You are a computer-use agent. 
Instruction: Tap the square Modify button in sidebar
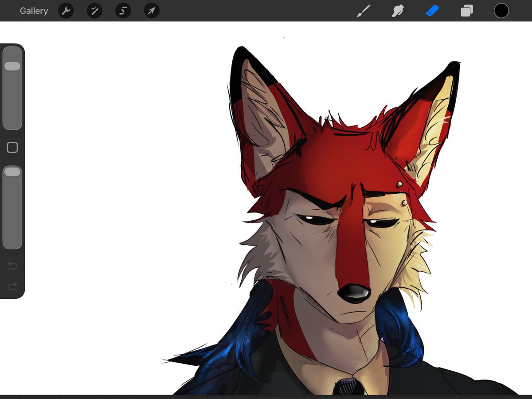coord(12,148)
